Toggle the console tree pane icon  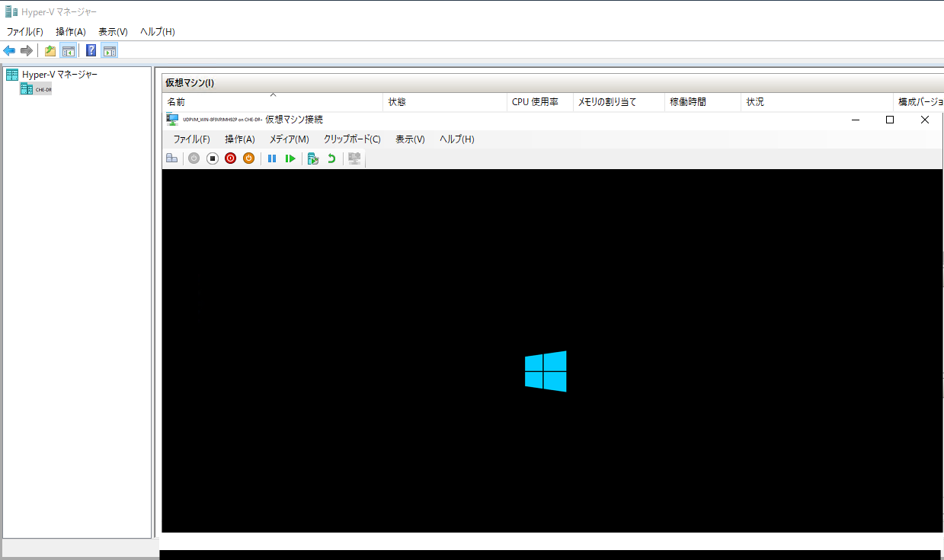click(68, 51)
